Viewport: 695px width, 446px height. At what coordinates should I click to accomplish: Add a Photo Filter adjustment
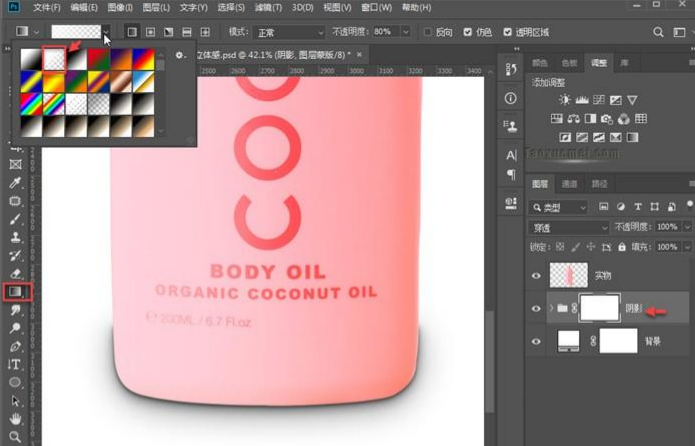tap(607, 118)
